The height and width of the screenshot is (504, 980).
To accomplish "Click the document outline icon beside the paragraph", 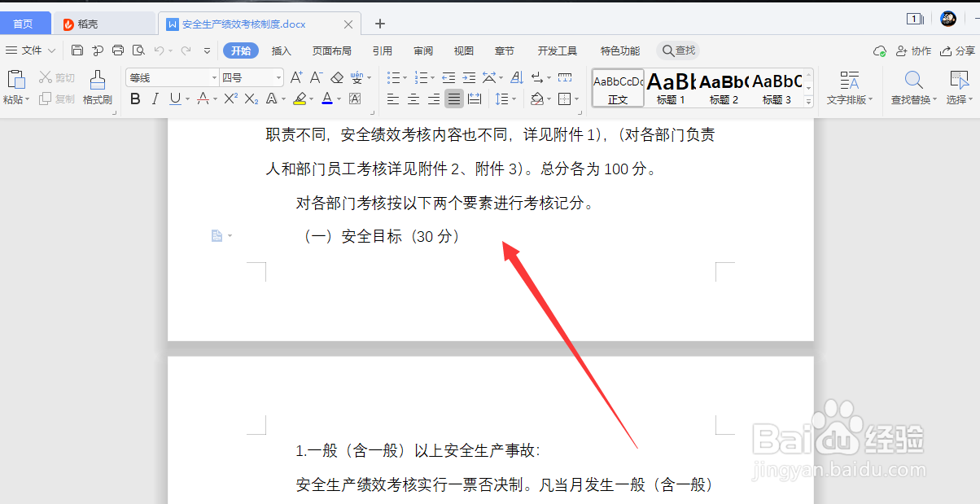I will [x=217, y=236].
